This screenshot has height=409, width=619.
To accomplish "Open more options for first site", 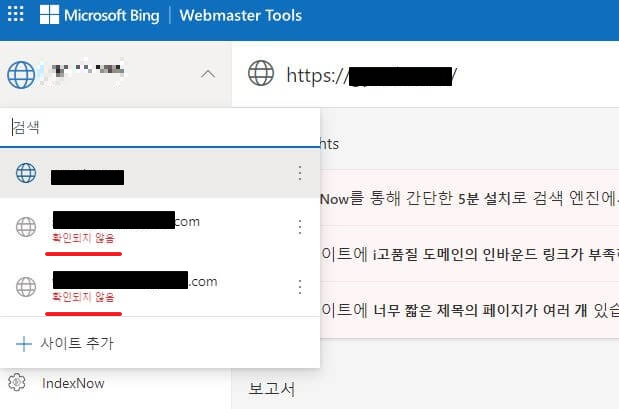I will tap(300, 173).
